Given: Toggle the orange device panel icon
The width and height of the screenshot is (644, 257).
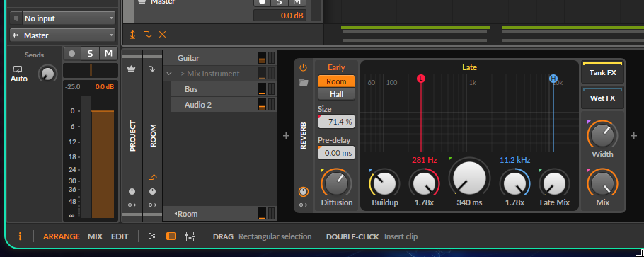Looking at the screenshot, I should click(171, 236).
